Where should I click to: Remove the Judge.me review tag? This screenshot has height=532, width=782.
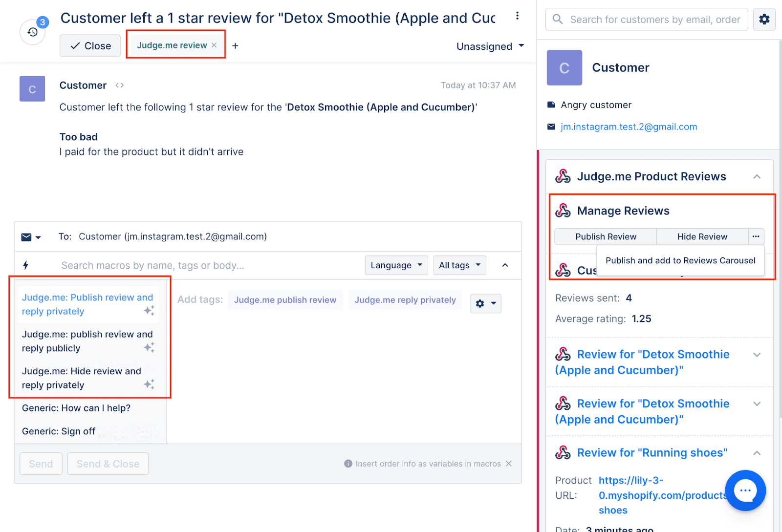214,45
